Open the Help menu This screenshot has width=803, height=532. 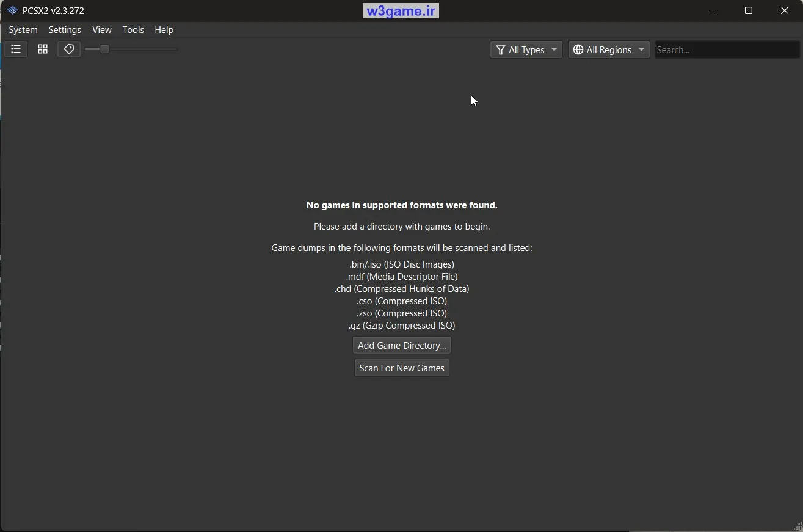coord(164,30)
